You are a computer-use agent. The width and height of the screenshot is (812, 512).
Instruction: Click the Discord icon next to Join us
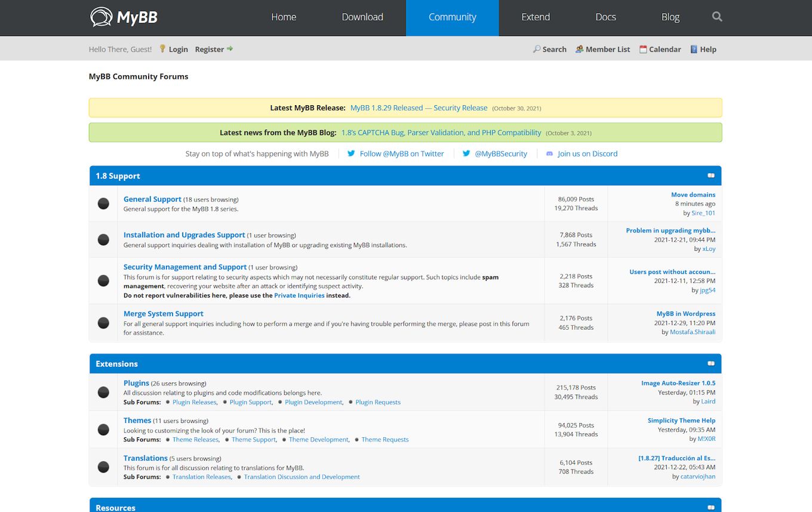(549, 154)
